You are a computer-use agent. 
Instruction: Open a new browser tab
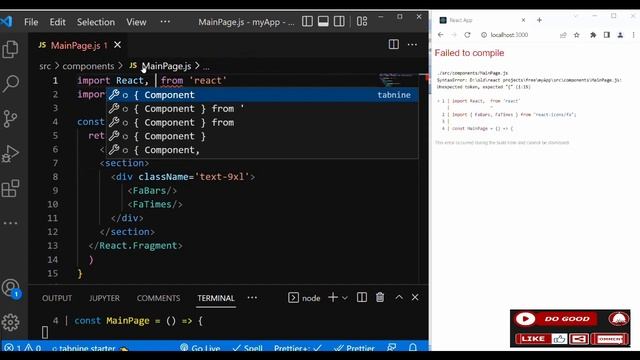click(x=539, y=20)
